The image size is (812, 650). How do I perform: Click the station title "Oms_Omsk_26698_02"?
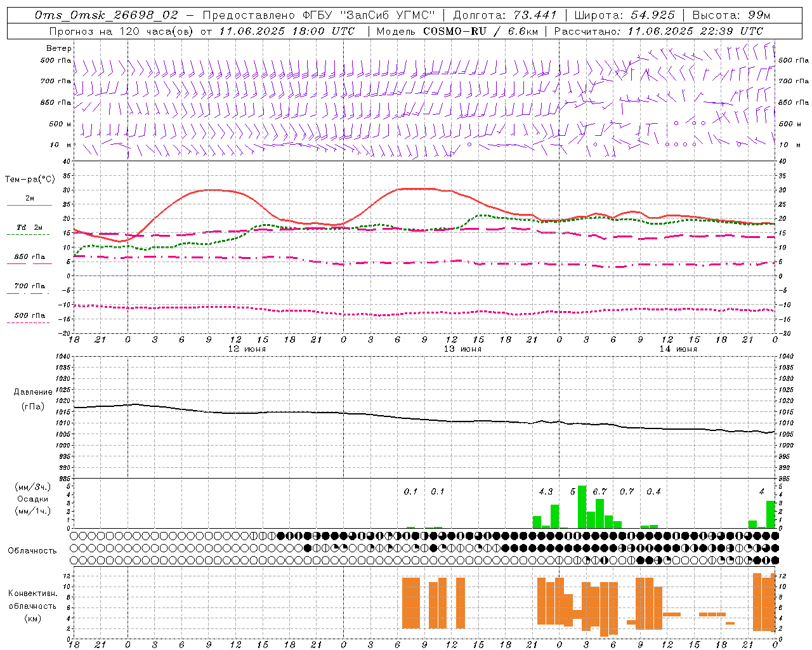click(x=106, y=15)
